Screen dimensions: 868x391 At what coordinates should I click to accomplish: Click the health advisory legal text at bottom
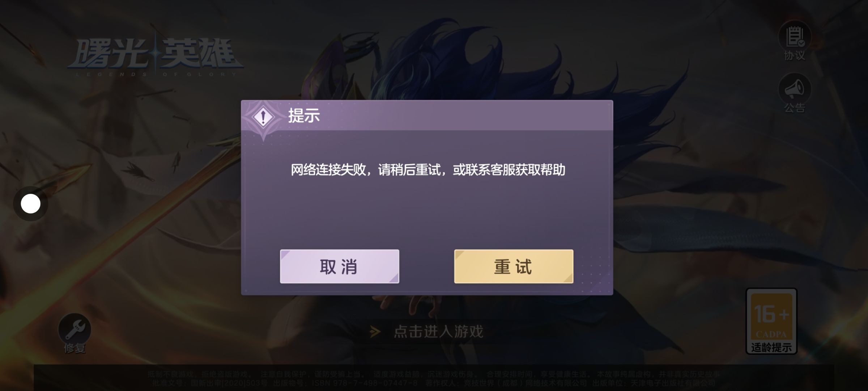434,378
